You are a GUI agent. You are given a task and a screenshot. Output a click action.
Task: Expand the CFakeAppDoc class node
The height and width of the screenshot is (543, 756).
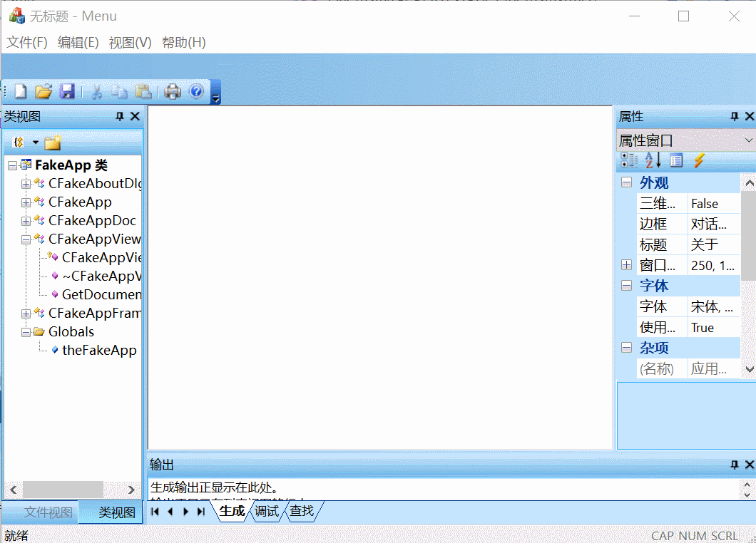coord(26,221)
